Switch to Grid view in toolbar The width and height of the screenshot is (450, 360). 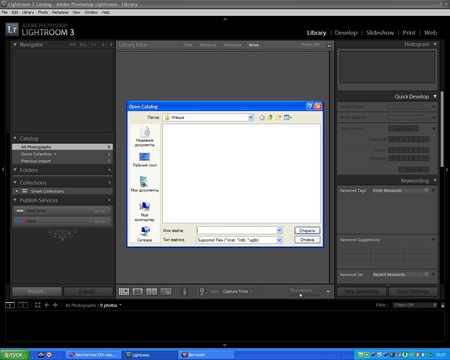click(124, 292)
